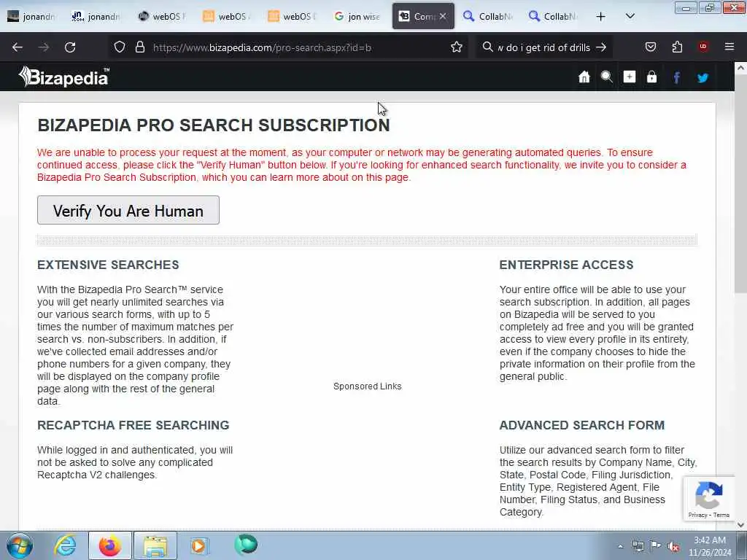Click the muted volume tray icon
The image size is (747, 560).
click(673, 547)
